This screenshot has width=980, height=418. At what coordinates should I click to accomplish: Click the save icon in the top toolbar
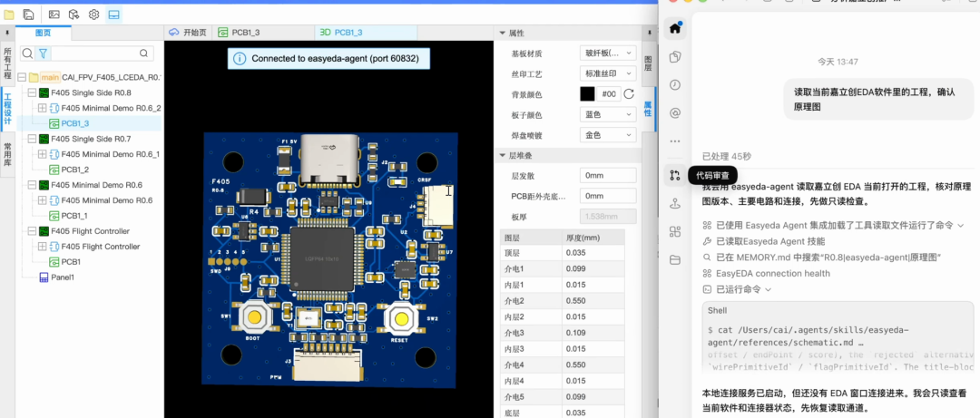(28, 14)
